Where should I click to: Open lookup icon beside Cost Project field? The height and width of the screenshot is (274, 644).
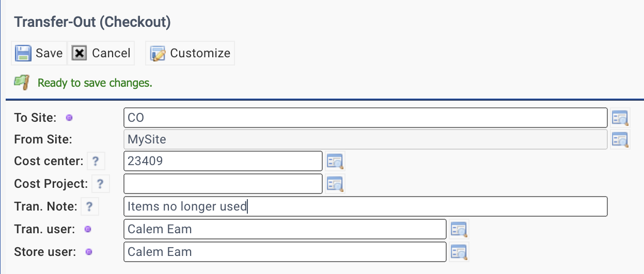[335, 183]
